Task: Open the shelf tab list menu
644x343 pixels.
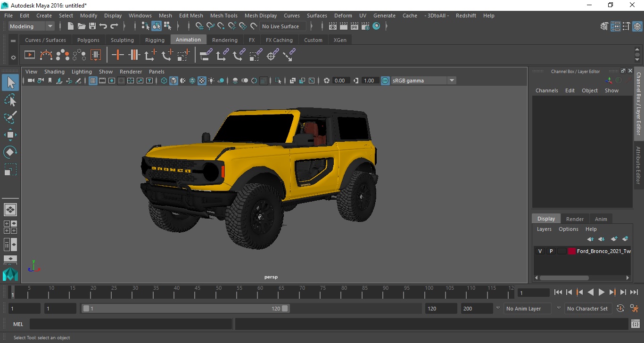Action: click(13, 41)
